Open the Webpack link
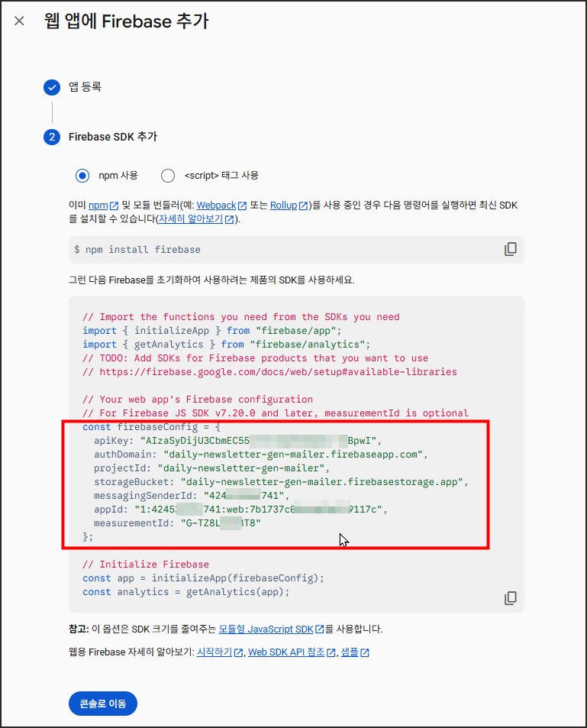The height and width of the screenshot is (728, 587). point(221,205)
